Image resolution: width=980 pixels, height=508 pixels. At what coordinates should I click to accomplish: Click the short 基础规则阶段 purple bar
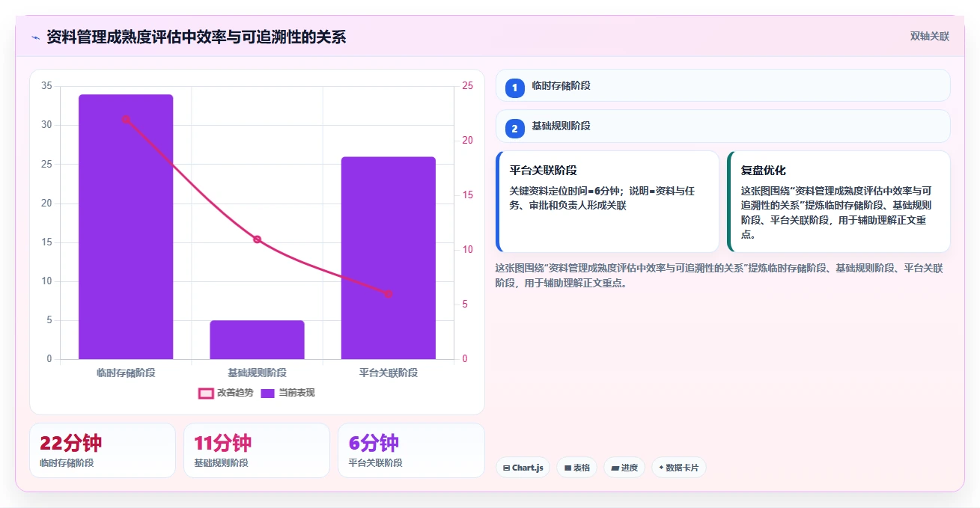257,340
